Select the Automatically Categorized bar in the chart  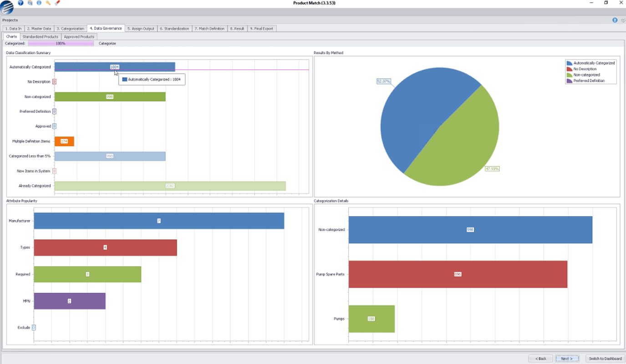click(114, 66)
